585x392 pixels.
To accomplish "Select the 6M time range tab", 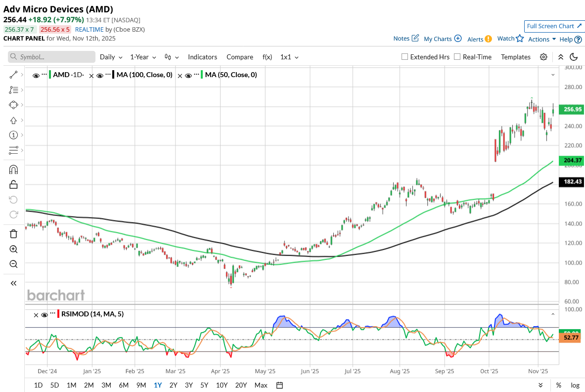I will (124, 385).
